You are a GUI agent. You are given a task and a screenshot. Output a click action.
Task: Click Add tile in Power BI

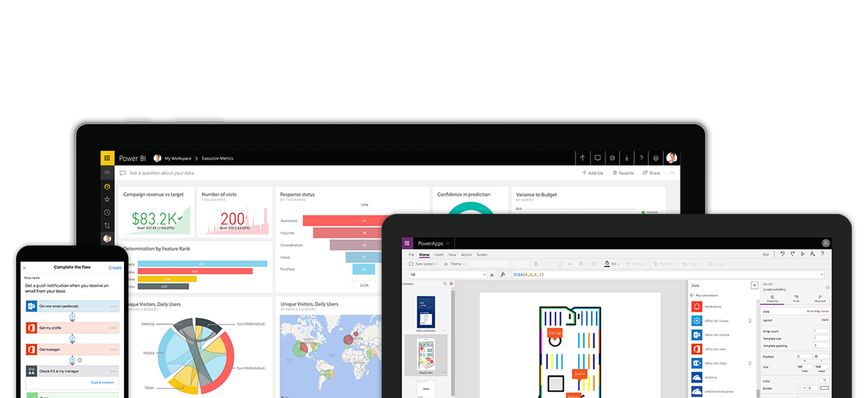[x=593, y=173]
